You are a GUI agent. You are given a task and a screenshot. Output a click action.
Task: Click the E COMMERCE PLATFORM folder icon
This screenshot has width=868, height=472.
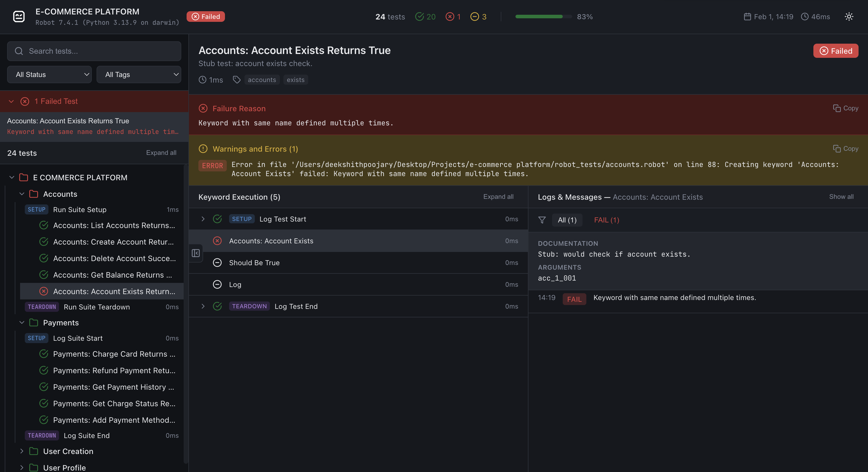click(x=24, y=177)
